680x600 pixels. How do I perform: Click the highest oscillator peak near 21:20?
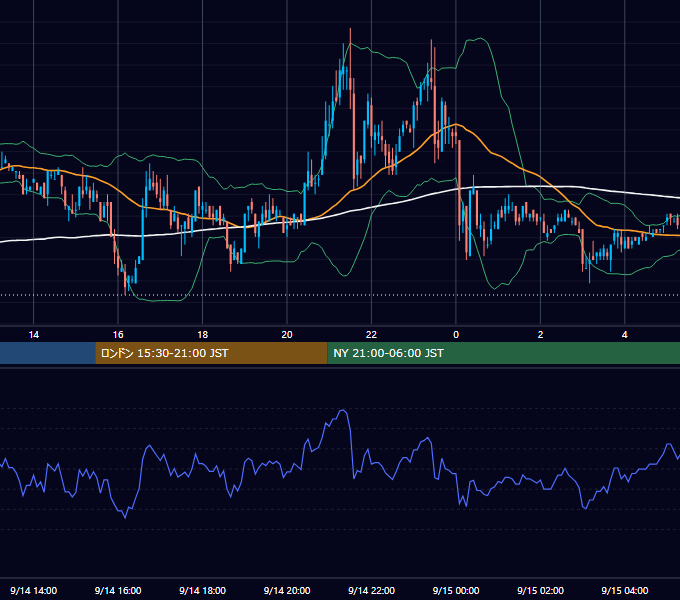click(x=343, y=410)
